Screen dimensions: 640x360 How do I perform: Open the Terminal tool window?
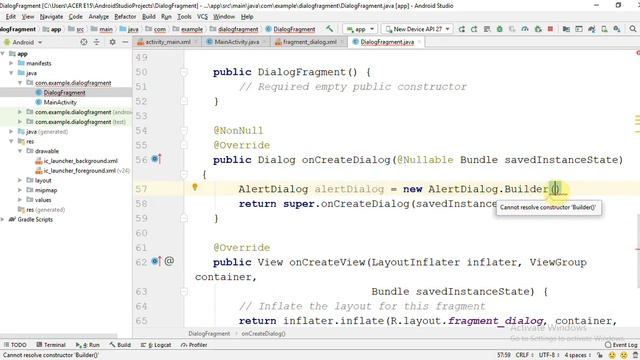51,345
